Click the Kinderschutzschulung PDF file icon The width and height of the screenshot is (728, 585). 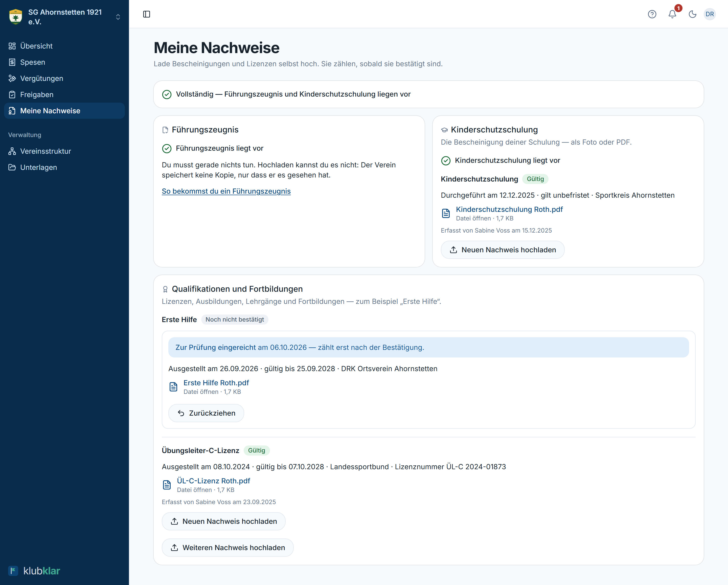click(446, 213)
